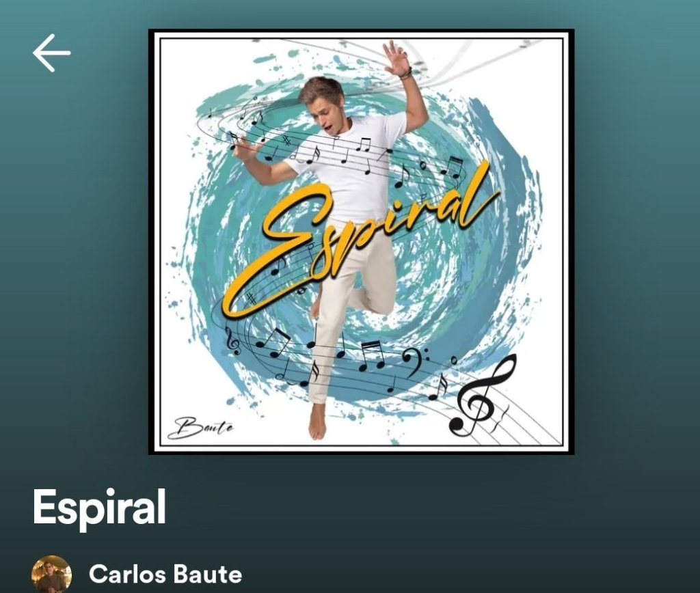Click the singer's raised hand with bracelet
The image size is (700, 593).
coord(396,59)
